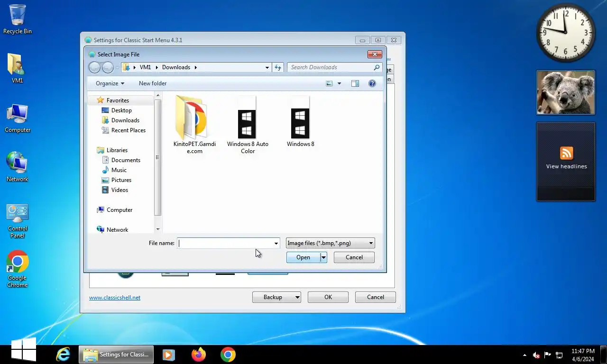This screenshot has width=607, height=364.
Task: Open Control Panel desktop icon
Action: (x=18, y=221)
